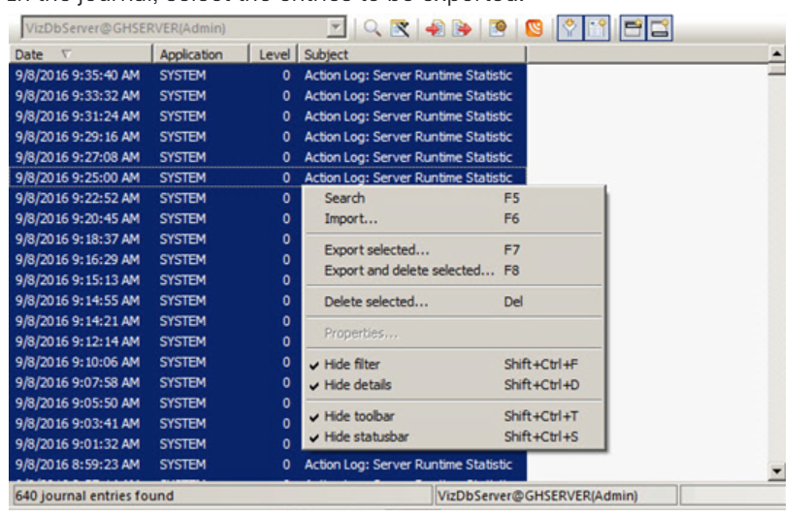
Task: Select the 9/8/2016 9:29:16 AM journal entry
Action: (x=268, y=137)
